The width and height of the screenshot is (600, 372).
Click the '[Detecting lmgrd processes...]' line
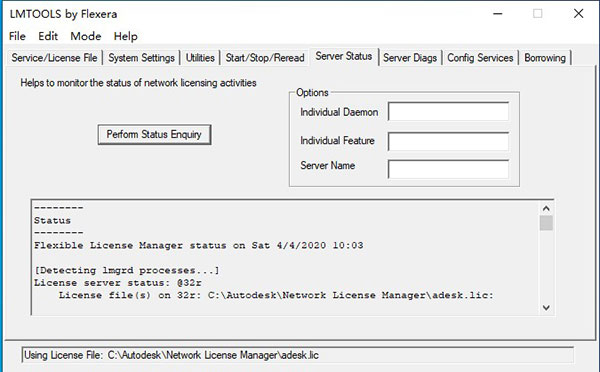[127, 270]
